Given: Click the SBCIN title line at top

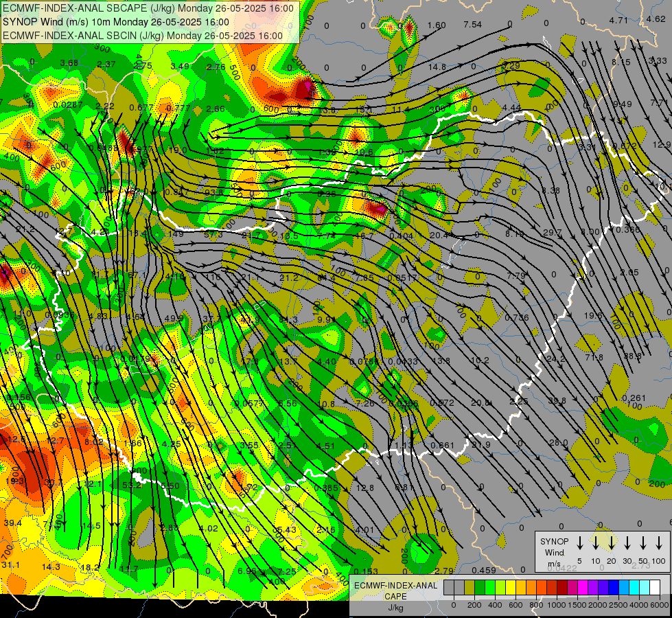Looking at the screenshot, I should (143, 36).
